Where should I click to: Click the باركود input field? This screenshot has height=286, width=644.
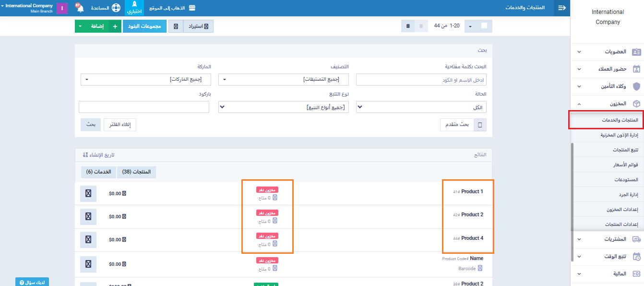tap(144, 107)
